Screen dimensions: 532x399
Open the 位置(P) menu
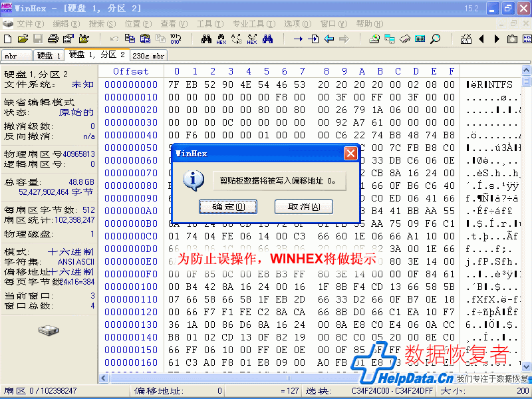coord(138,24)
